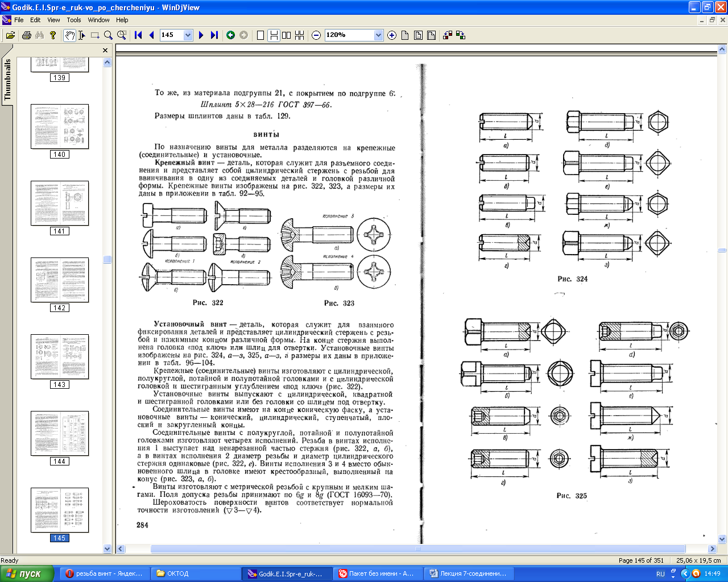Screen dimensions: 728x582
Task: Select the magnifying glass tool
Action: [108, 35]
